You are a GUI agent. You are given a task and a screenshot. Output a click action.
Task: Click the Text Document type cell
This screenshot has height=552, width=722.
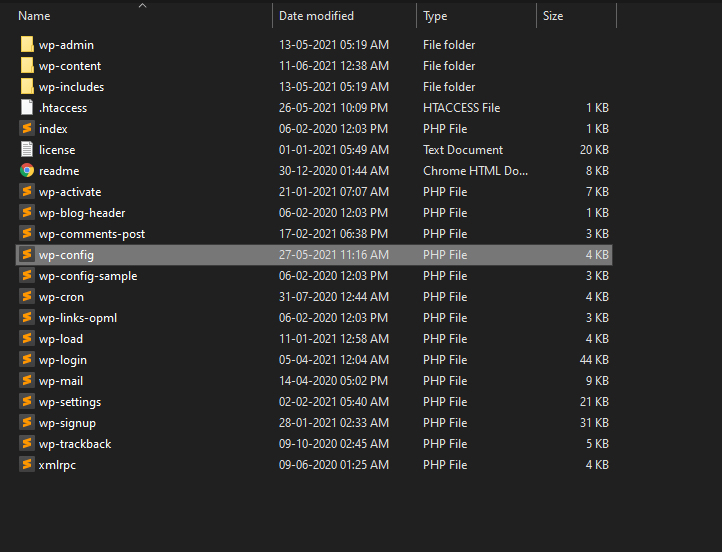tap(463, 150)
